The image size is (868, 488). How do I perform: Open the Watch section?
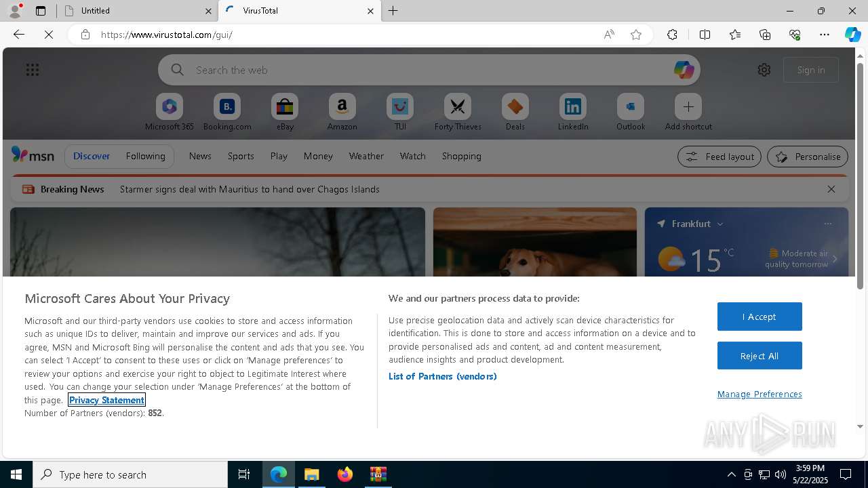[x=413, y=156]
